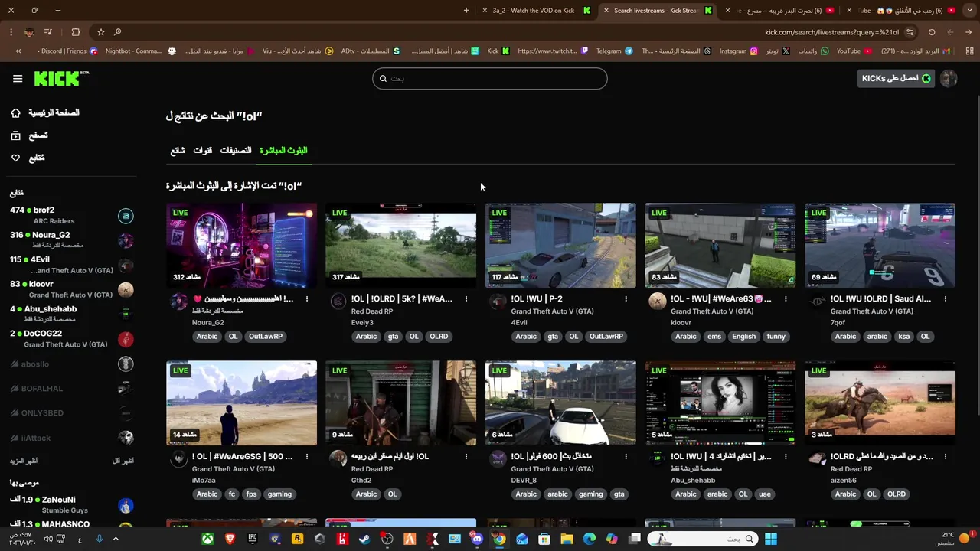The width and height of the screenshot is (980, 551).
Task: Open the home page sidebar icon
Action: click(15, 112)
